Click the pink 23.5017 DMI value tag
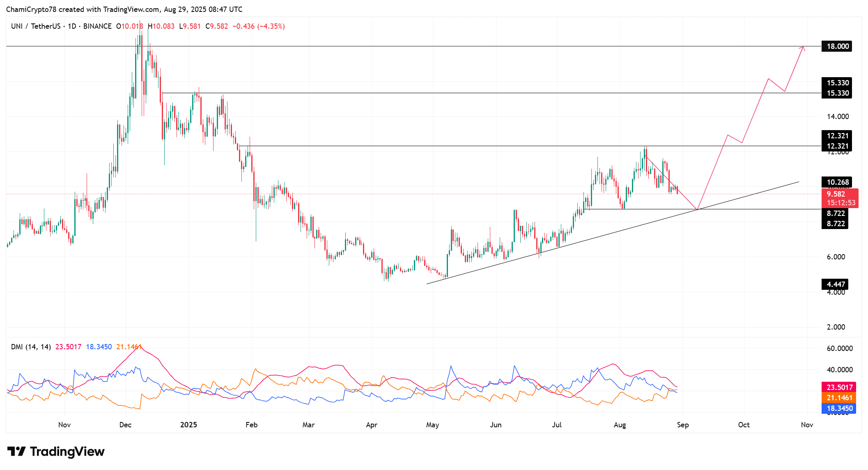 [839, 387]
